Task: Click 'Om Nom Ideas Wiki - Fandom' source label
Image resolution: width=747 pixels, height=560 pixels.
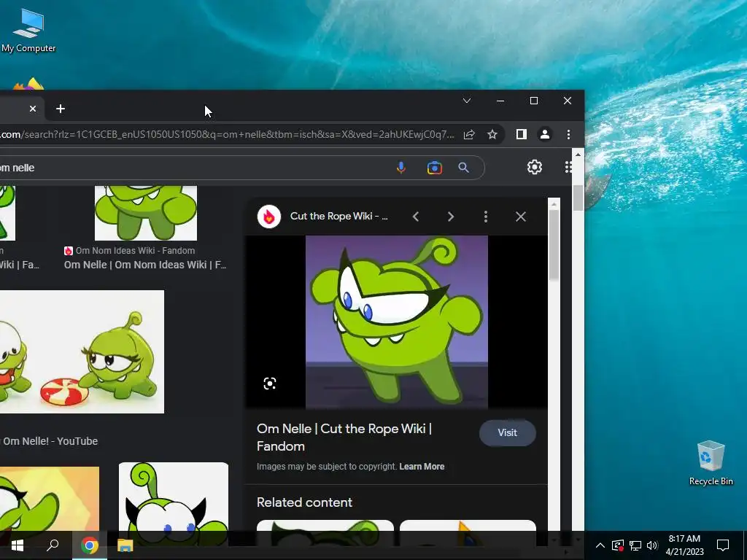Action: tap(135, 251)
